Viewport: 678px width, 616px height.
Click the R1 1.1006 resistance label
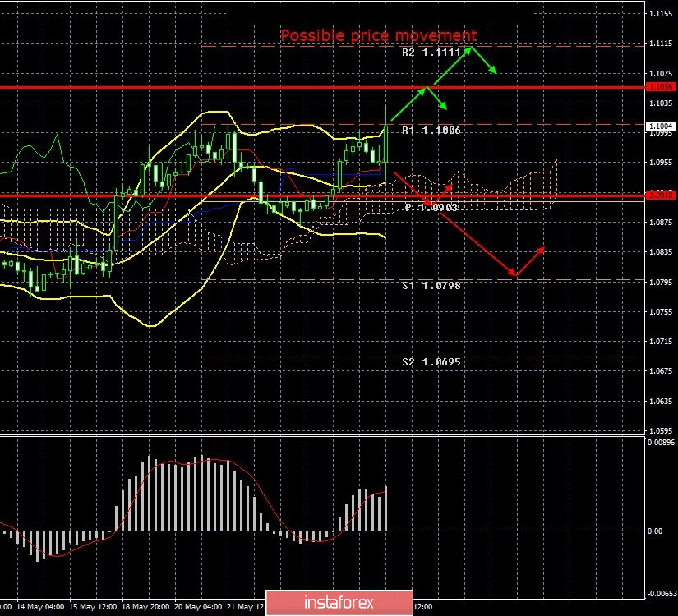tap(430, 129)
